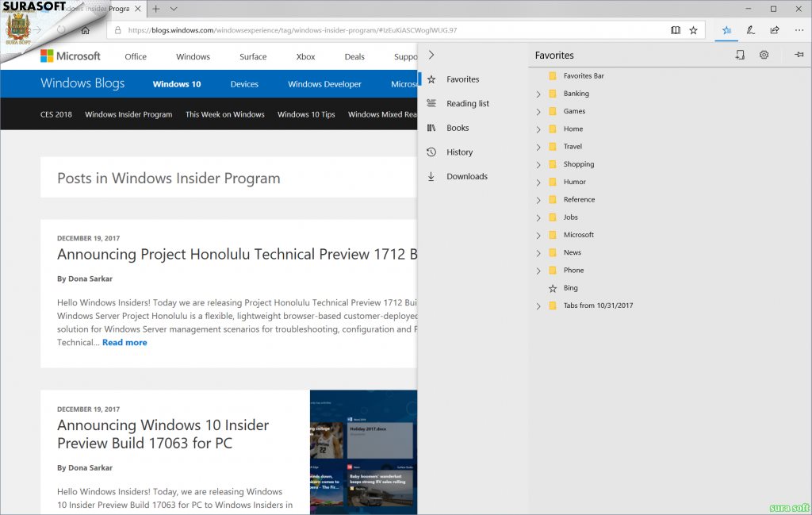Viewport: 812px width, 515px height.
Task: Open the Xbox nav item
Action: click(x=305, y=56)
